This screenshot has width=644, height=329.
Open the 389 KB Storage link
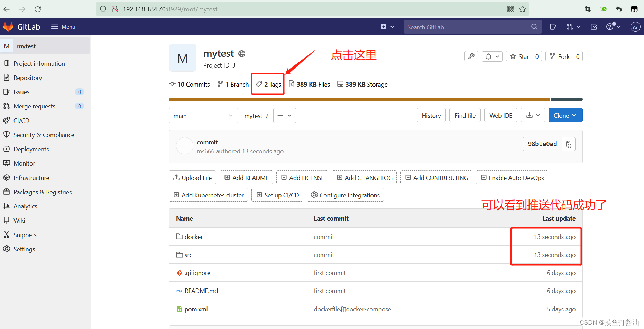(362, 84)
